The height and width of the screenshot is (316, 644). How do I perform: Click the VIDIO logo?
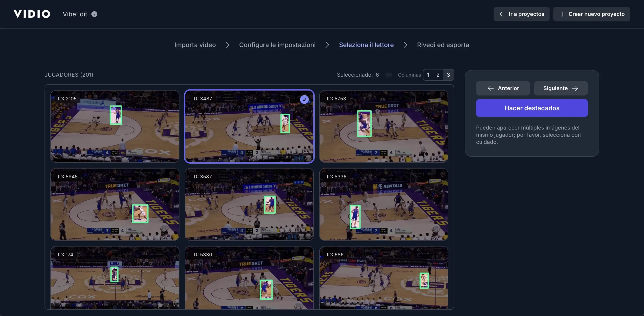click(x=32, y=14)
